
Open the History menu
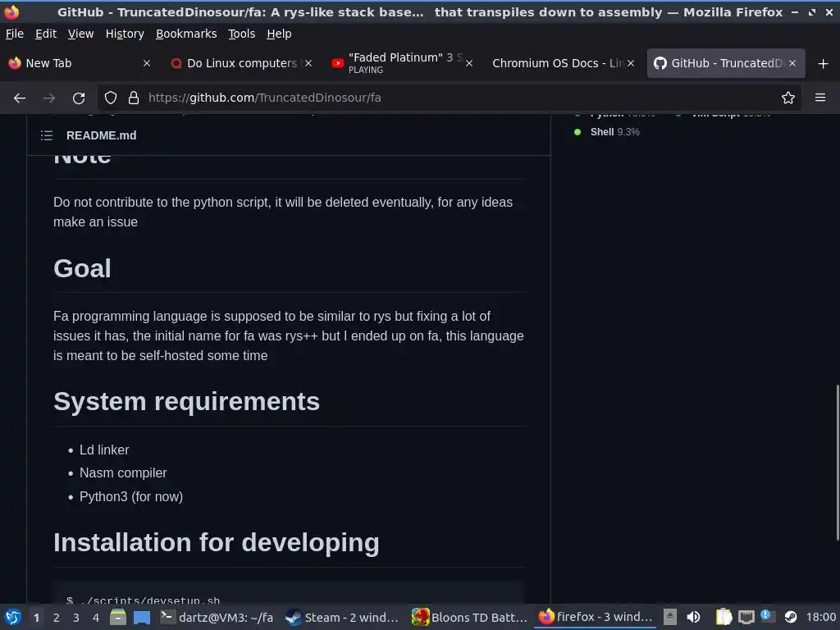click(125, 34)
